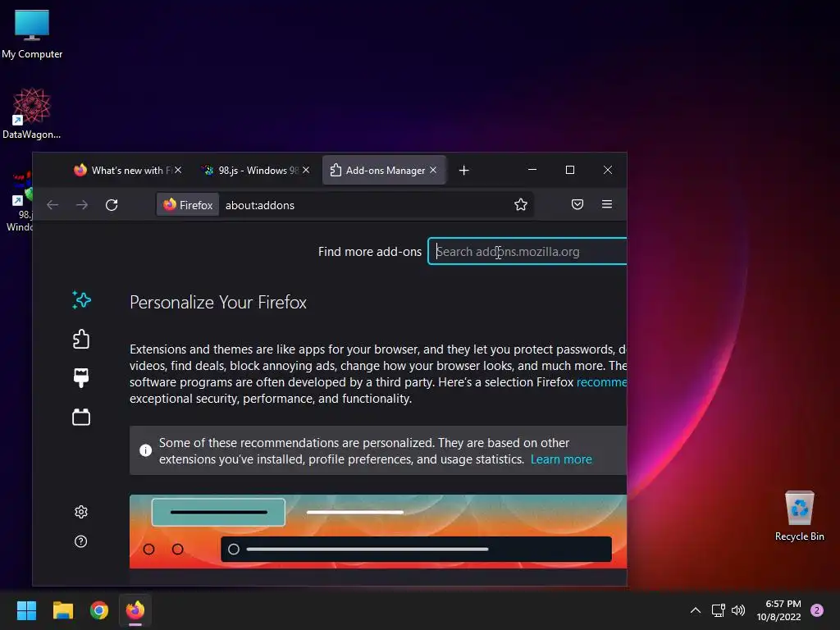Follow the recommends link in description

(601, 382)
